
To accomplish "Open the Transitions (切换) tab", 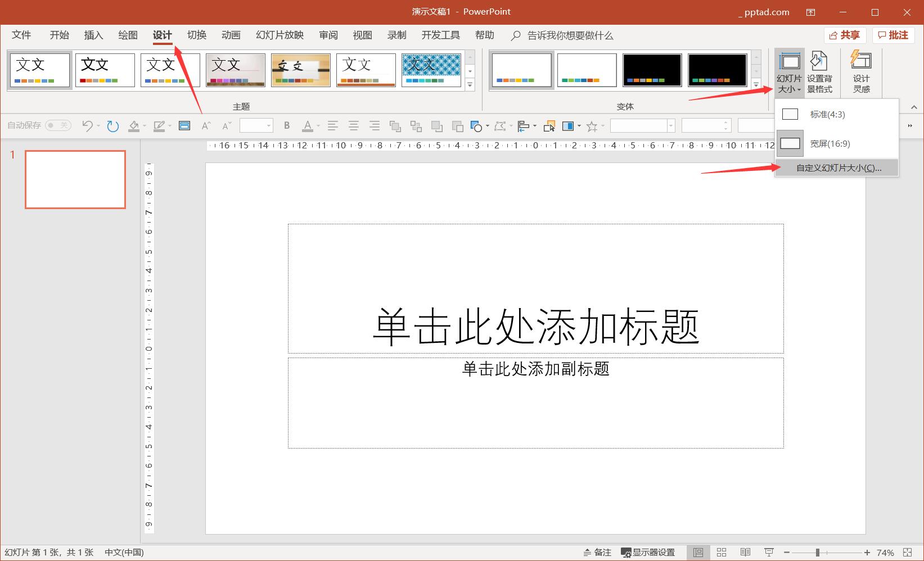I will tap(197, 35).
